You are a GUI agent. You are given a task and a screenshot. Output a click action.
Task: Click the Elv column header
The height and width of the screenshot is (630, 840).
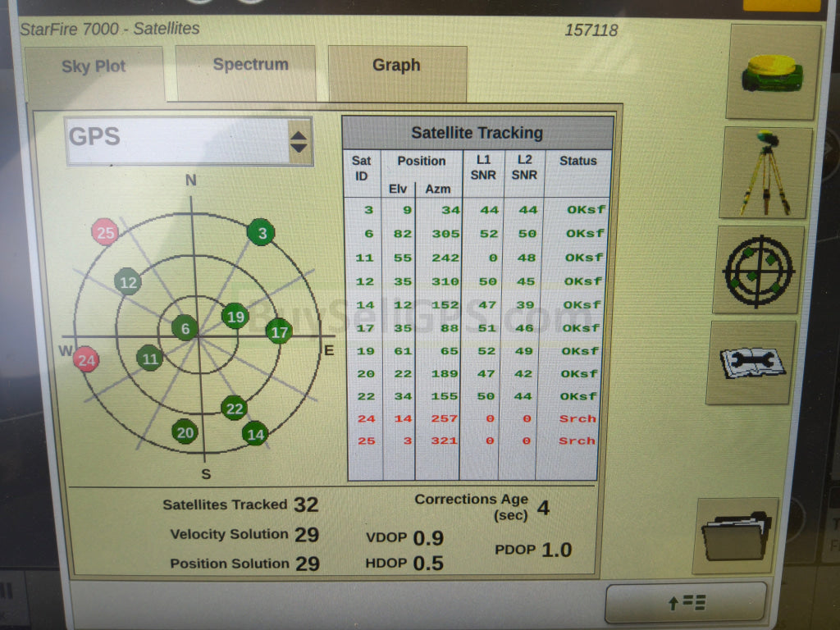tap(398, 189)
